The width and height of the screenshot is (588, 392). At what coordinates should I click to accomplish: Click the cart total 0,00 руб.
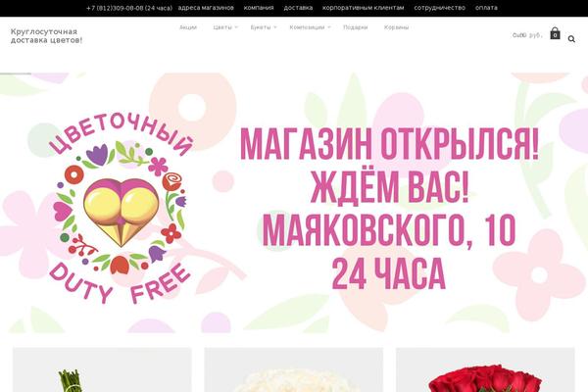pos(527,35)
